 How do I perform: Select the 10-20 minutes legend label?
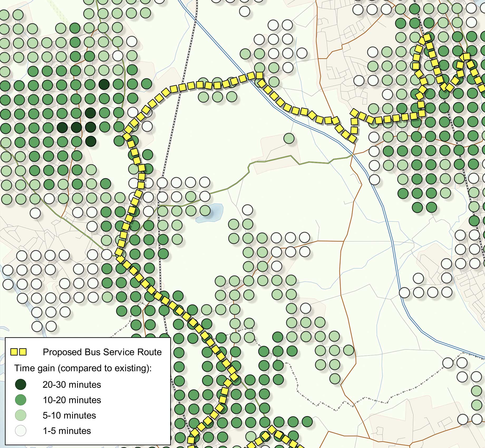click(71, 400)
